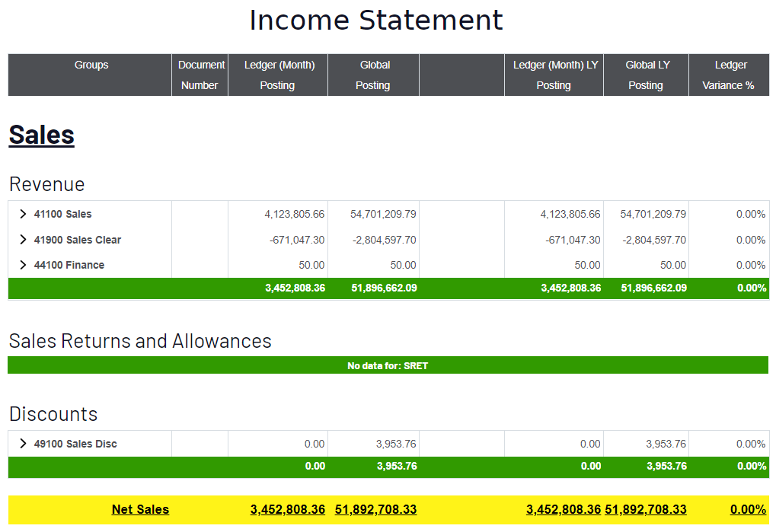Click the Ledger Variance % column header

tap(729, 75)
